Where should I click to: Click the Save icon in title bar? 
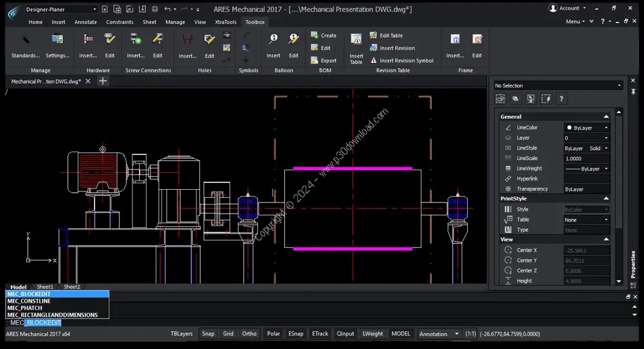pyautogui.click(x=142, y=9)
